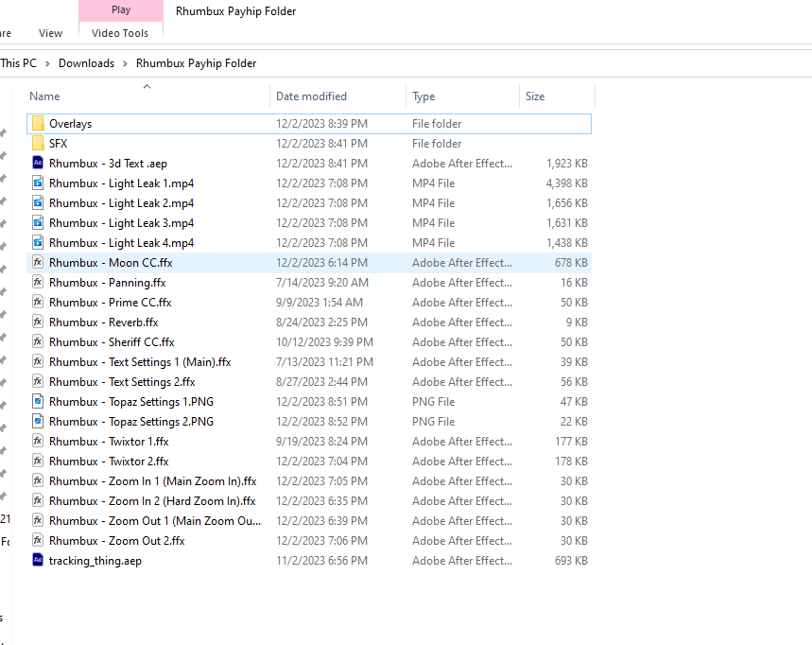Open the View ribbon tab
Screen dimensions: 812x645
[x=50, y=33]
